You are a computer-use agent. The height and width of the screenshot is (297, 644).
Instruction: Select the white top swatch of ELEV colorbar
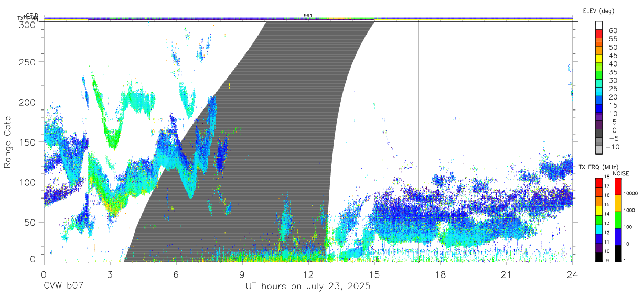pyautogui.click(x=599, y=25)
